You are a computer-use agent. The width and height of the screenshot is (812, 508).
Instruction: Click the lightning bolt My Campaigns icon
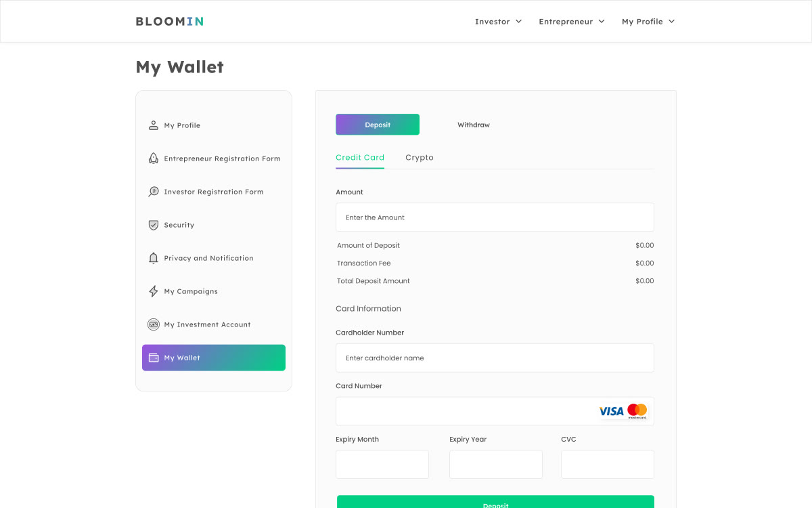(x=154, y=291)
